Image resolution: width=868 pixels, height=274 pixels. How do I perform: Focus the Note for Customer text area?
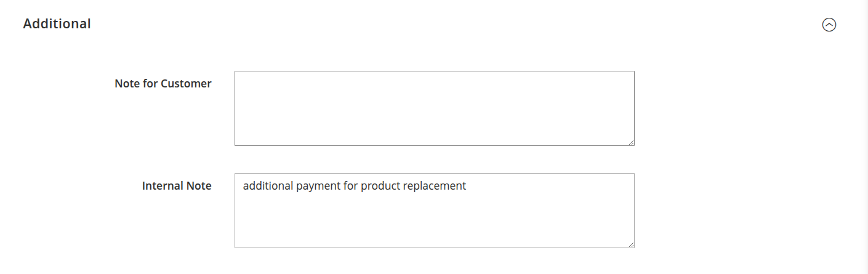point(434,108)
